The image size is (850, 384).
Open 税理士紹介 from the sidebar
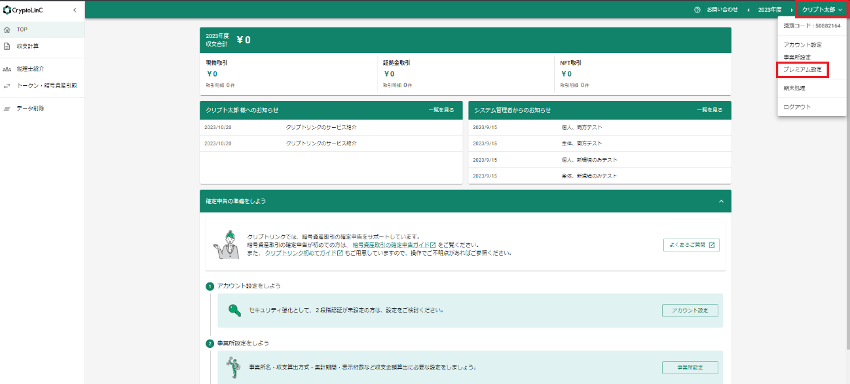pos(42,69)
